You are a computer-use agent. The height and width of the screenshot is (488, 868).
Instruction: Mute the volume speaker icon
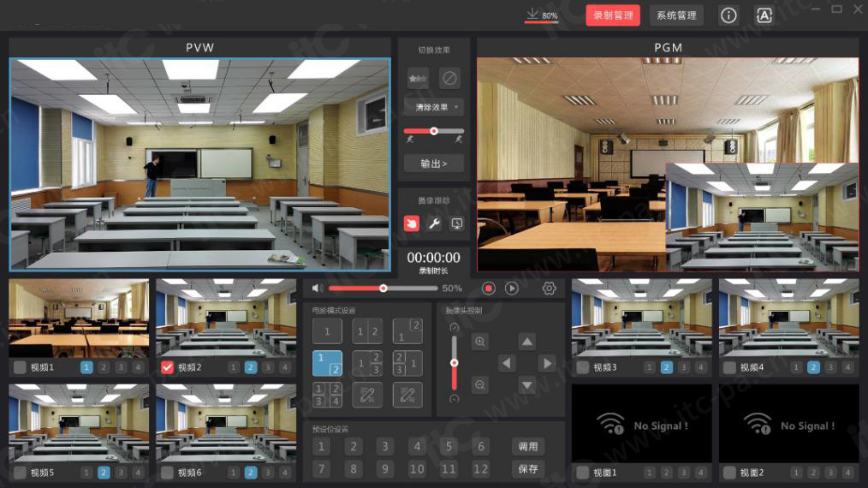[318, 289]
